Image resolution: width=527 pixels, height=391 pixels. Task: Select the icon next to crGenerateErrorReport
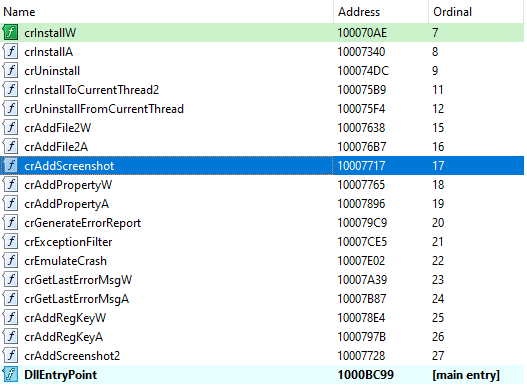tap(10, 223)
